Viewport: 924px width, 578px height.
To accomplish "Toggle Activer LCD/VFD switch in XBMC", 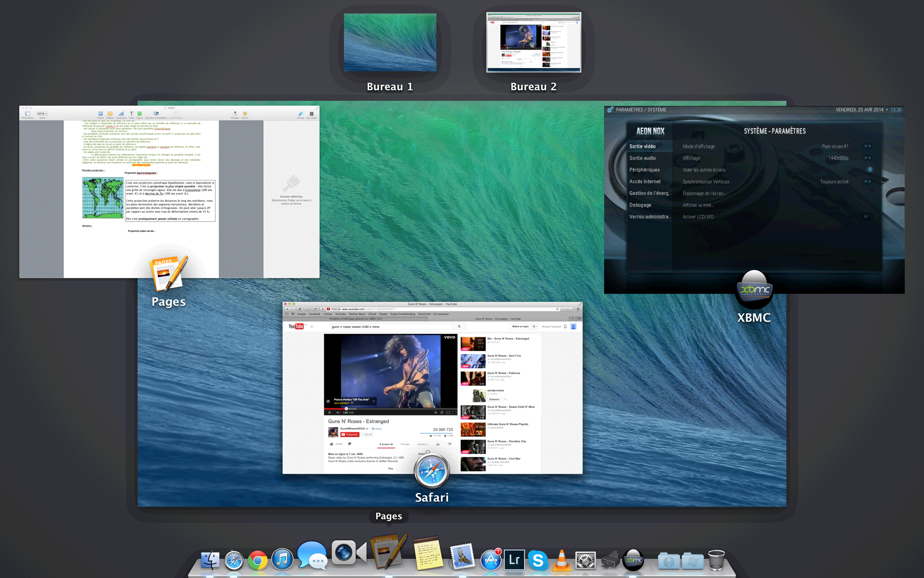I will click(x=868, y=216).
